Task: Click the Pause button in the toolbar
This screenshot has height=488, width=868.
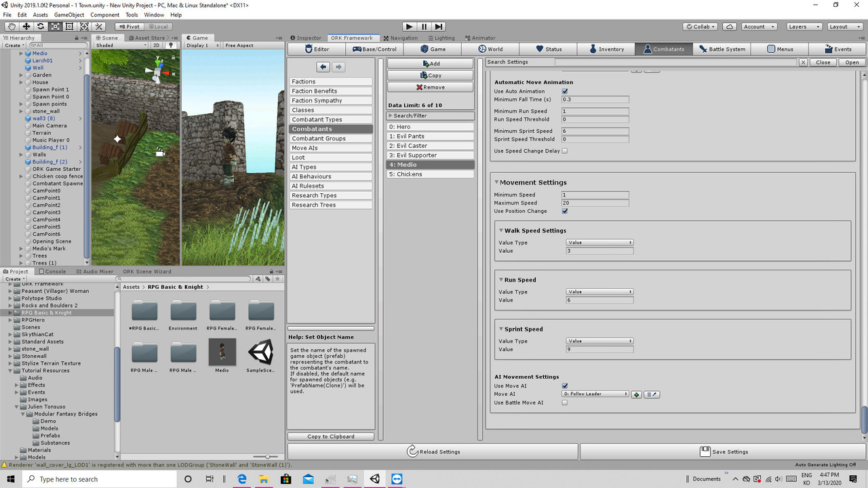Action: 424,26
